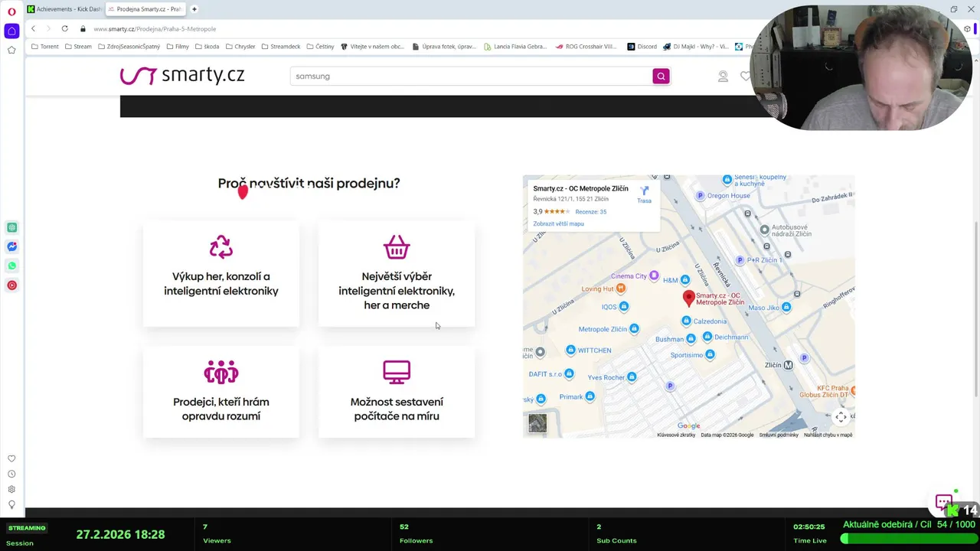980x551 pixels.
Task: Switch map to satellite view thumbnail
Action: [537, 423]
